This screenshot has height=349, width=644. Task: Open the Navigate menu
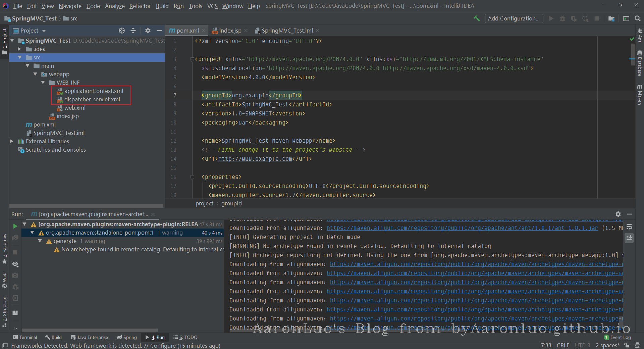point(70,6)
